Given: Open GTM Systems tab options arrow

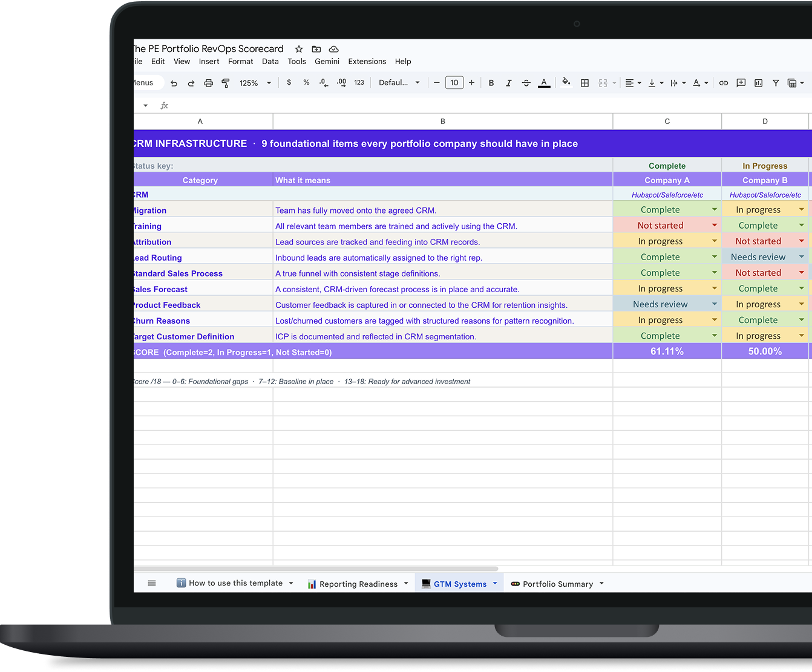Looking at the screenshot, I should point(495,583).
